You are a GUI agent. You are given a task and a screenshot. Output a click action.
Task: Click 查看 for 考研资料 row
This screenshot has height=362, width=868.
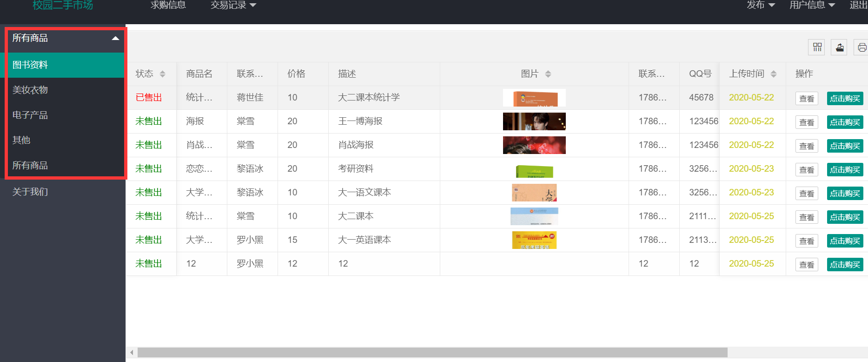[x=807, y=170]
